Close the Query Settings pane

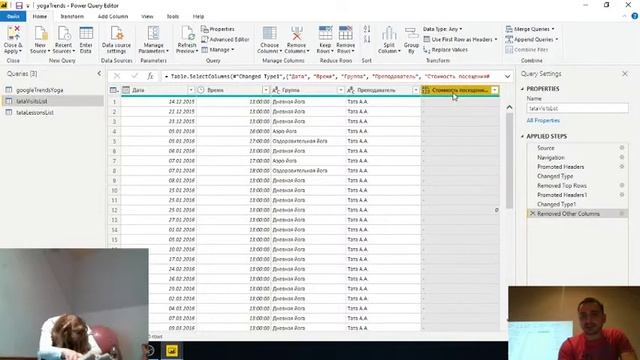tap(625, 73)
